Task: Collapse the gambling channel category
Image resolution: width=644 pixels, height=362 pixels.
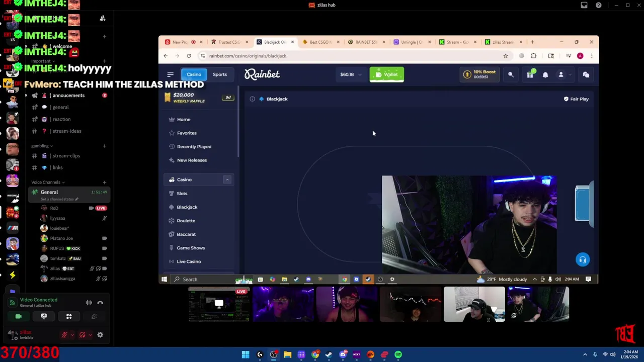Action: click(42, 146)
